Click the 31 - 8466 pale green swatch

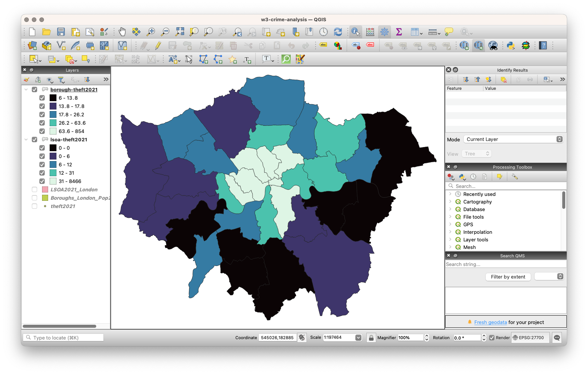point(53,181)
